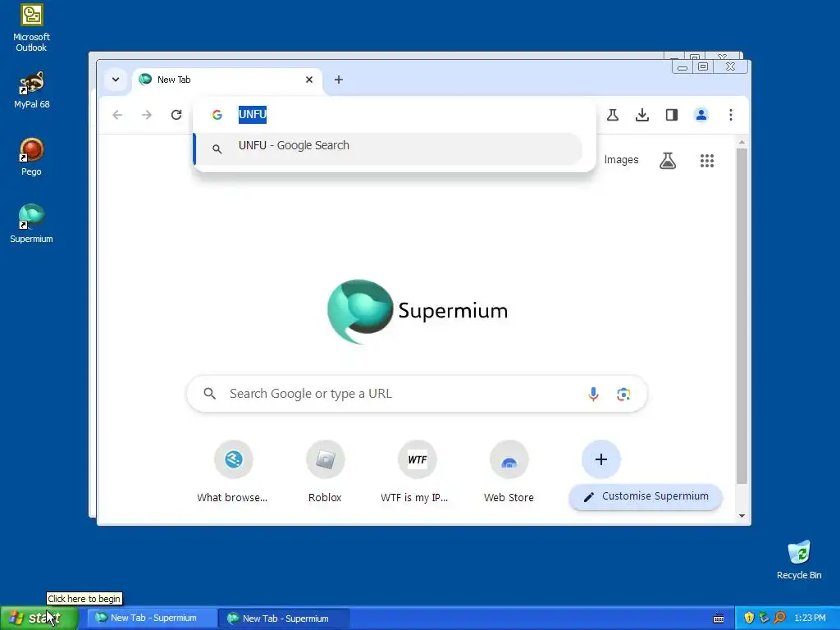Close the New Tab tab
The height and width of the screenshot is (630, 840).
(x=309, y=80)
